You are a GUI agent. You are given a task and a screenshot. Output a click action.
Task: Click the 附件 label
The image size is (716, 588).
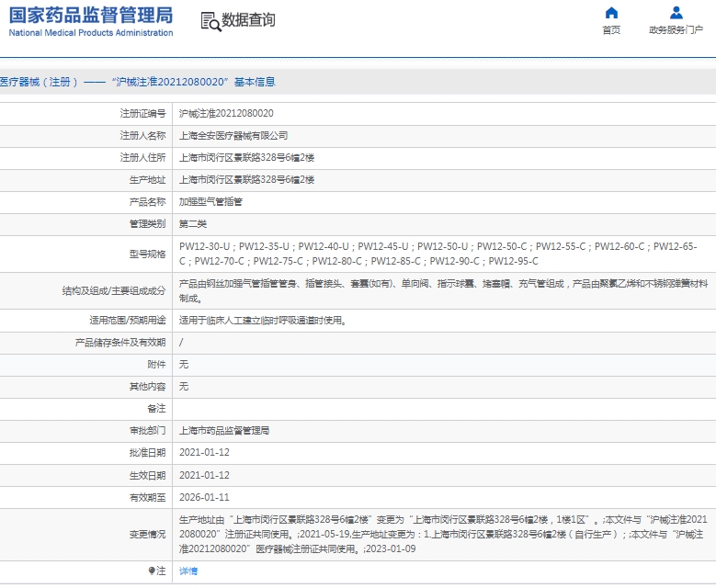[x=156, y=365]
